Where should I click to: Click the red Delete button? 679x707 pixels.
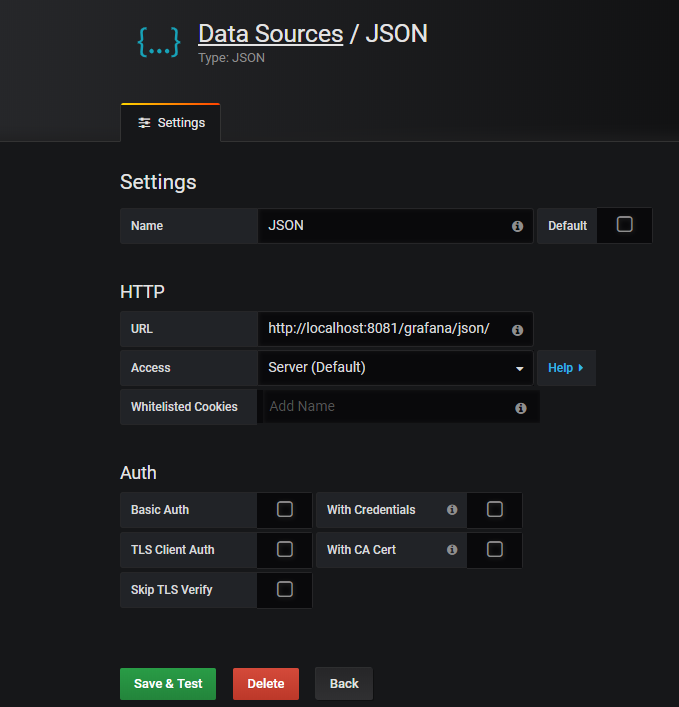tap(266, 684)
